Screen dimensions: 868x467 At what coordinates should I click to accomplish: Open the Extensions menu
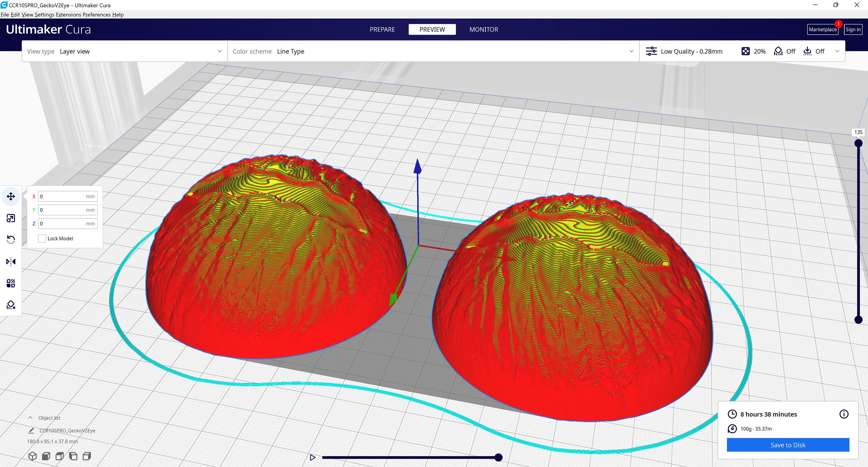tap(69, 14)
